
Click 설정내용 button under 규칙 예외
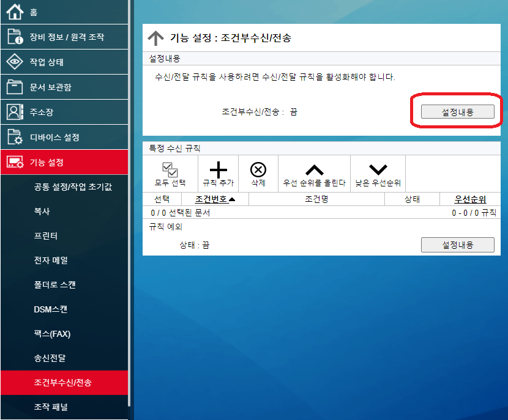[457, 245]
